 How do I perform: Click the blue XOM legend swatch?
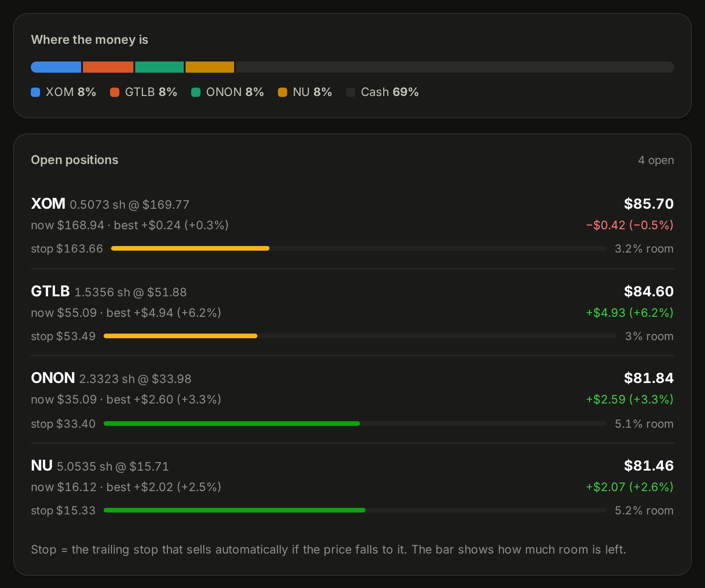click(35, 92)
